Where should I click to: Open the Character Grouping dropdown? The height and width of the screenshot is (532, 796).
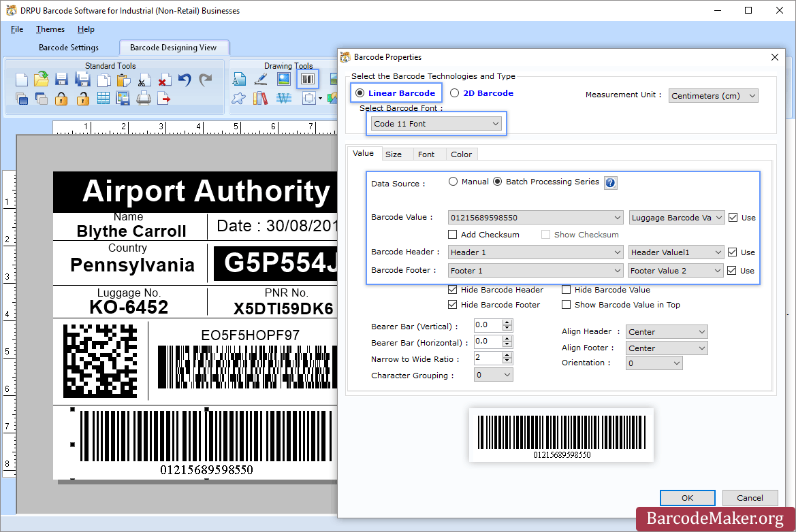click(494, 375)
